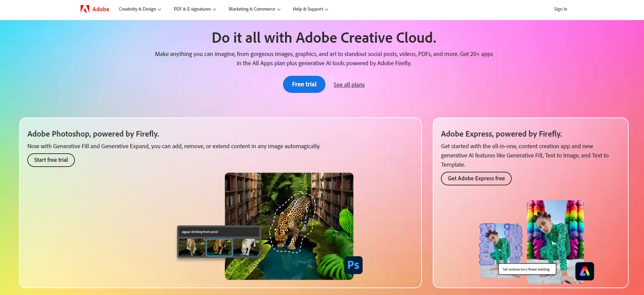Viewport: 644px width, 295px height.
Task: Click Start free trial for Photoshop
Action: point(51,160)
